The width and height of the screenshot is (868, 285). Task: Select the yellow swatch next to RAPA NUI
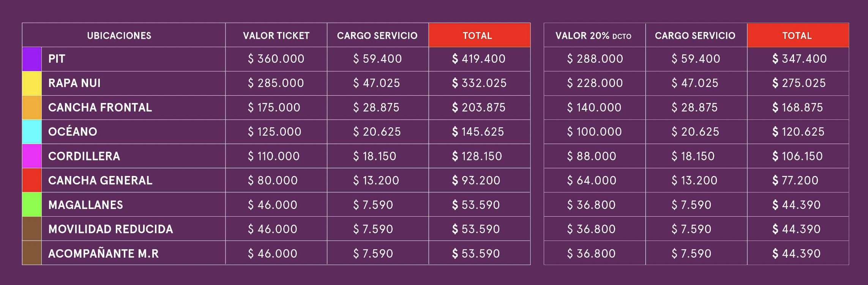tap(32, 83)
